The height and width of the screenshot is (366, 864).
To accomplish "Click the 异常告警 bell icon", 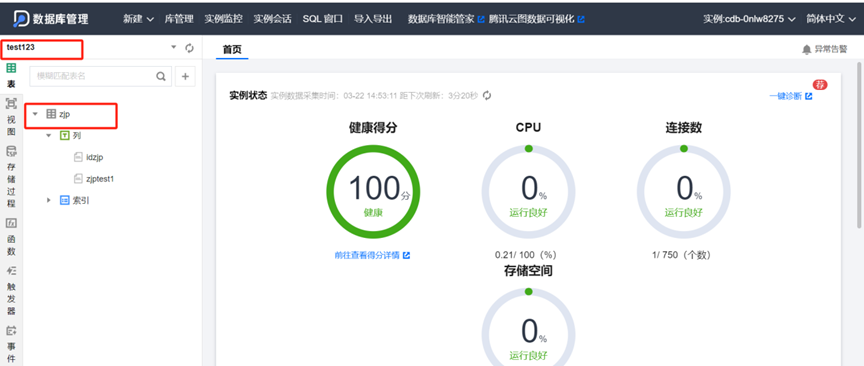I will pyautogui.click(x=807, y=50).
